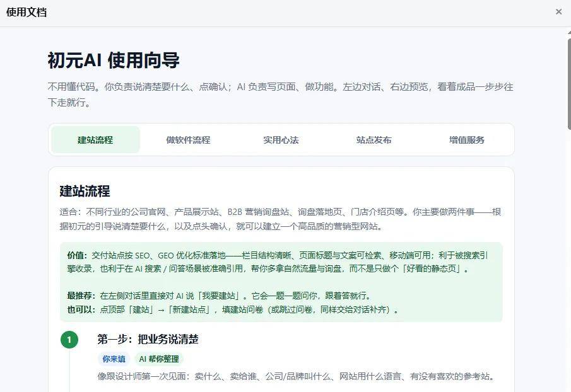Click the 价值: label in green box
The image size is (571, 392).
77,255
